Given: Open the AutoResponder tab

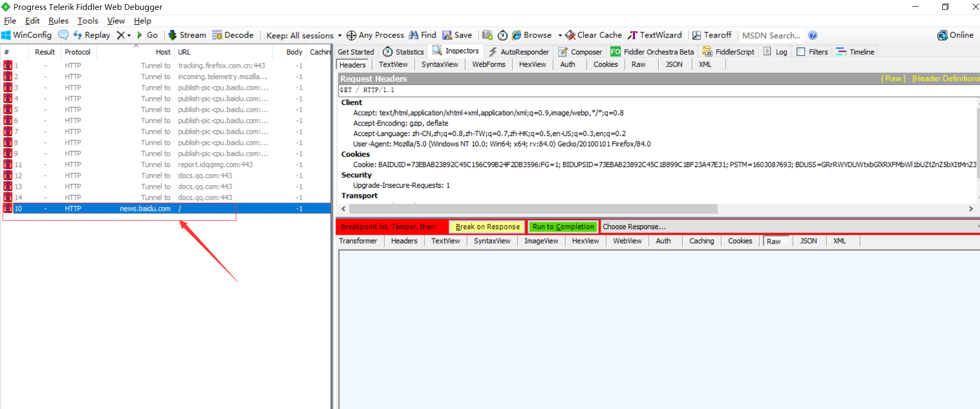Looking at the screenshot, I should click(519, 52).
